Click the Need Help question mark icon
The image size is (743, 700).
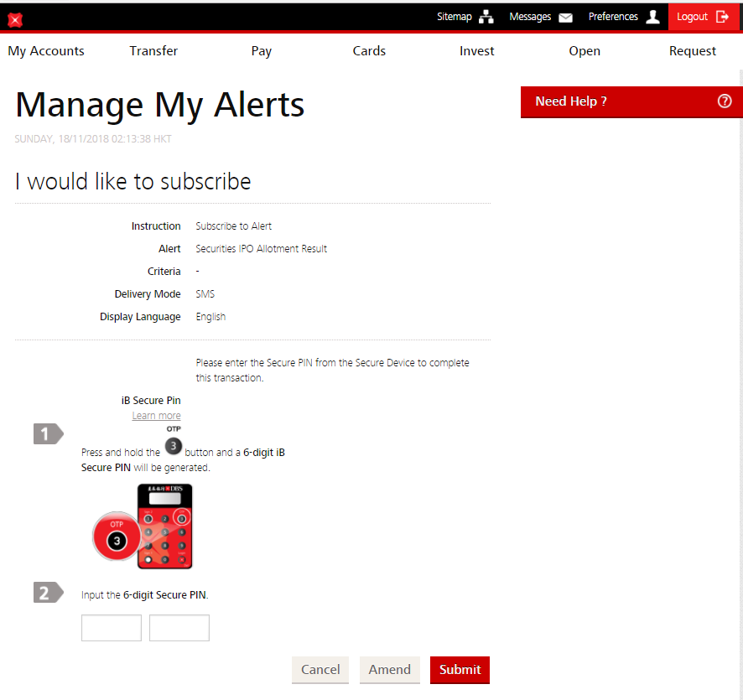725,101
